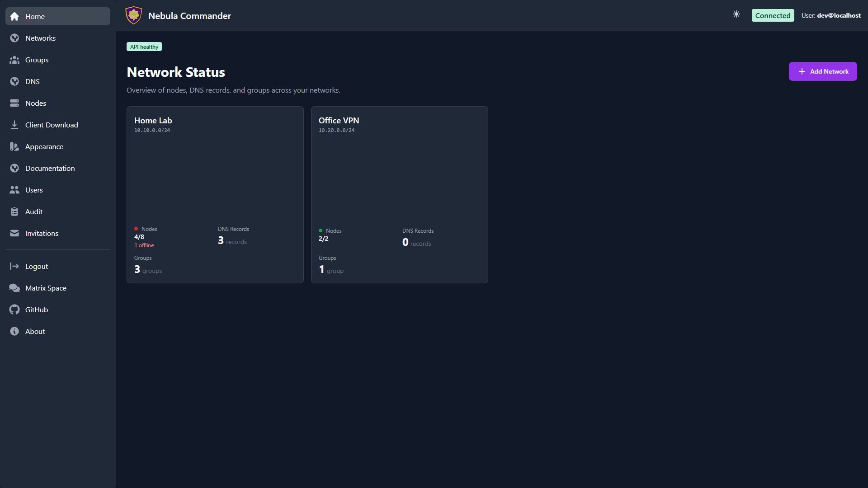
Task: Click the Documentation globe icon
Action: point(14,168)
